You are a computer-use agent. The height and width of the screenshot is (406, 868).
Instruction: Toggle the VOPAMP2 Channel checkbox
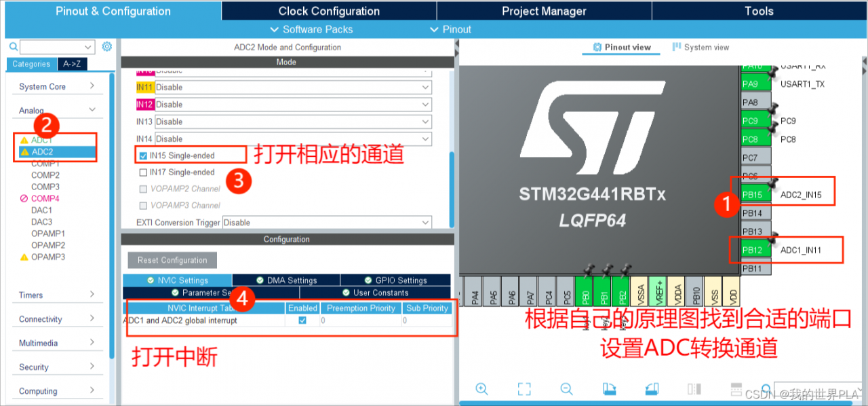143,189
